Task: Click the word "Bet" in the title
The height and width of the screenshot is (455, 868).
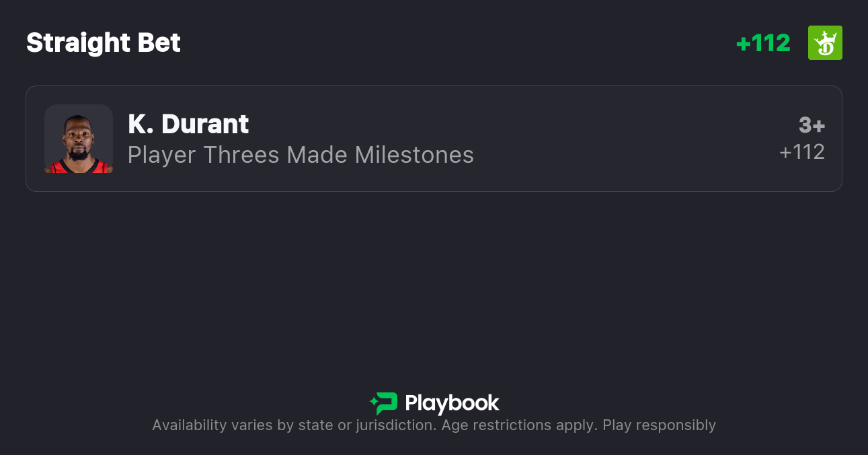Action: click(x=159, y=43)
